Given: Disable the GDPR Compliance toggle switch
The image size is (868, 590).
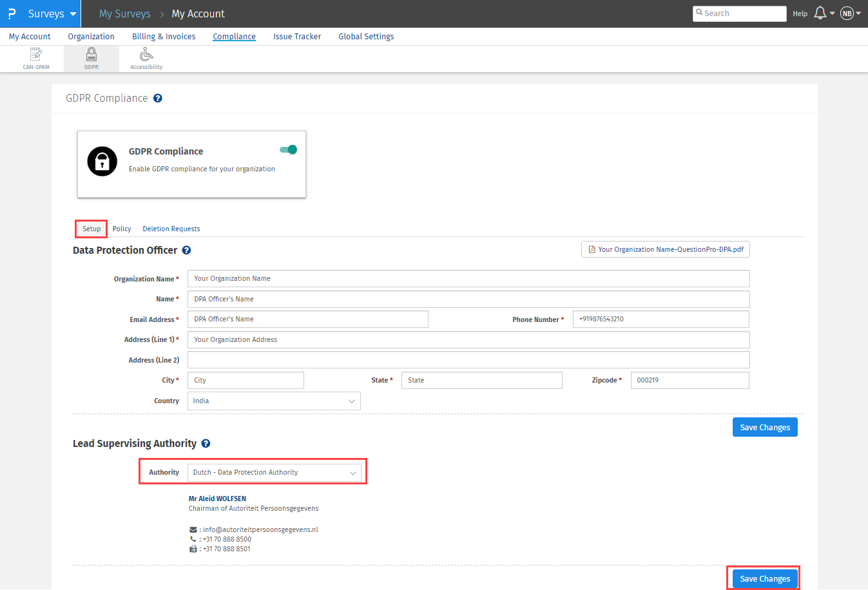Looking at the screenshot, I should (x=288, y=150).
